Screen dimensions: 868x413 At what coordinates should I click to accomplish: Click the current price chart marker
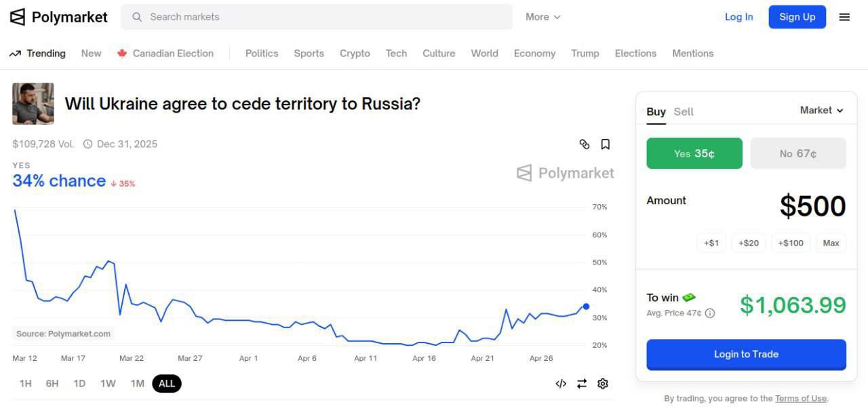pyautogui.click(x=586, y=307)
